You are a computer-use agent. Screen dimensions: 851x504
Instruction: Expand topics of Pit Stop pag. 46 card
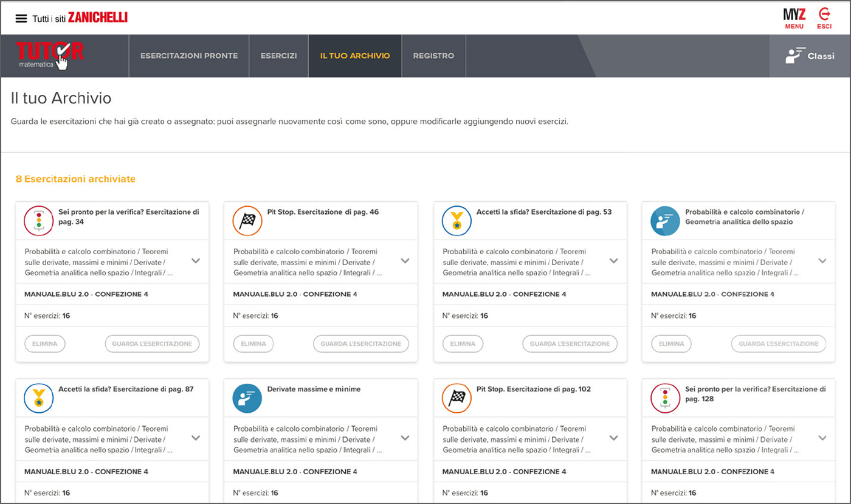point(405,261)
